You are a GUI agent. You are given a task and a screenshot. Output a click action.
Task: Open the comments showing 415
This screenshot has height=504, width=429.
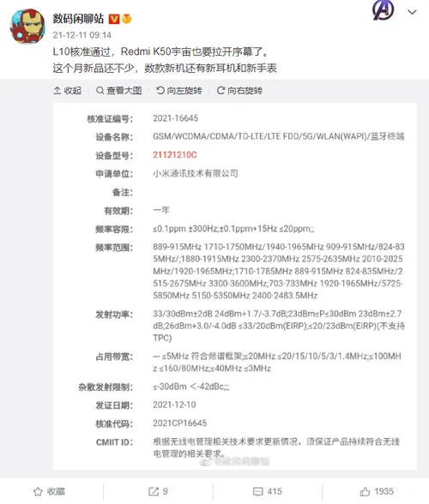click(x=268, y=491)
